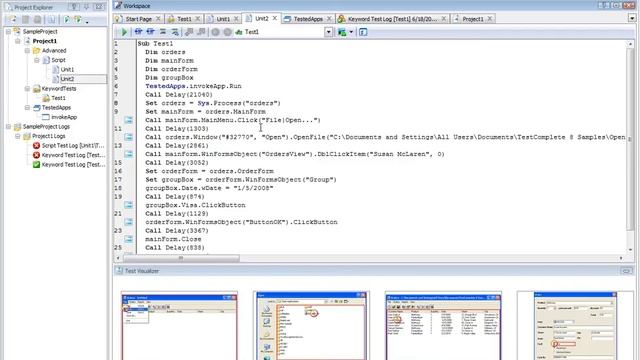Screen dimensions: 640x360
Task: Select Unit1 in the Project Explorer tree
Action: [67, 69]
